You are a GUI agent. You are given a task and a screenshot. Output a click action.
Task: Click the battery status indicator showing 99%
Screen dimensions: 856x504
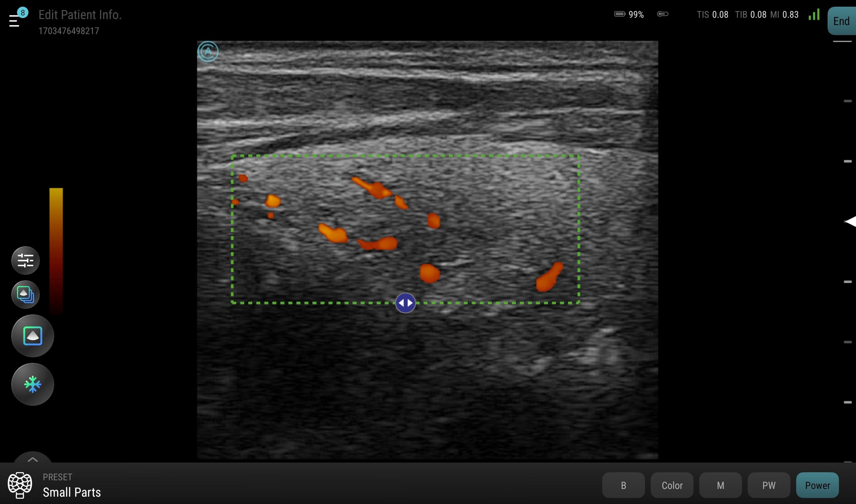[629, 14]
